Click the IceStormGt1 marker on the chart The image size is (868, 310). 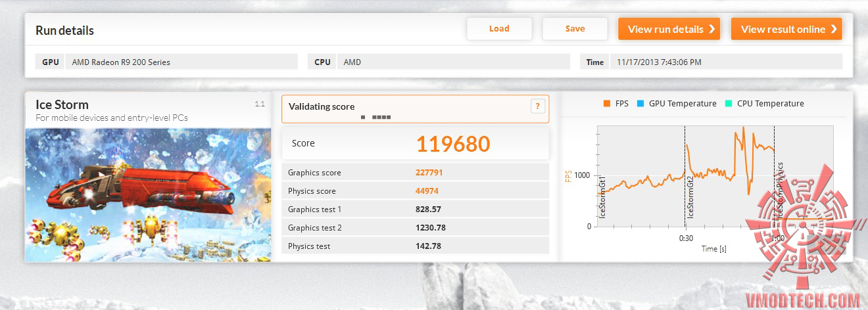coord(602,197)
